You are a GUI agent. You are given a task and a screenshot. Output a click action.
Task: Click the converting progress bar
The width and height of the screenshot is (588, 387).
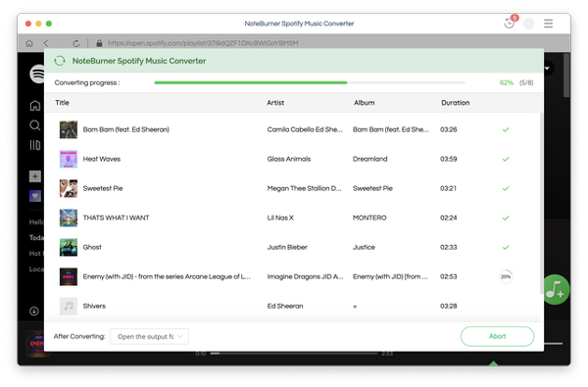[310, 82]
